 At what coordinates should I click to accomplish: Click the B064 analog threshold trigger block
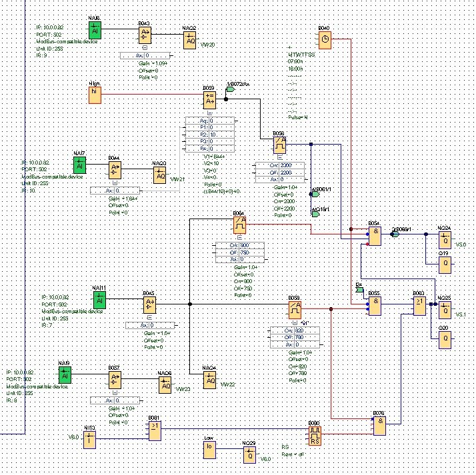[239, 225]
